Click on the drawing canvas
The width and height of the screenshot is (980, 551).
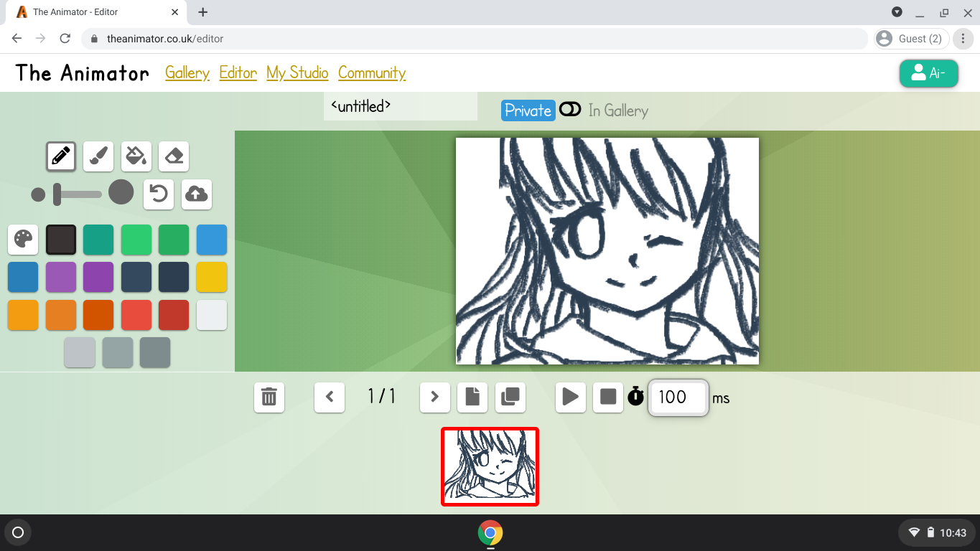(607, 251)
